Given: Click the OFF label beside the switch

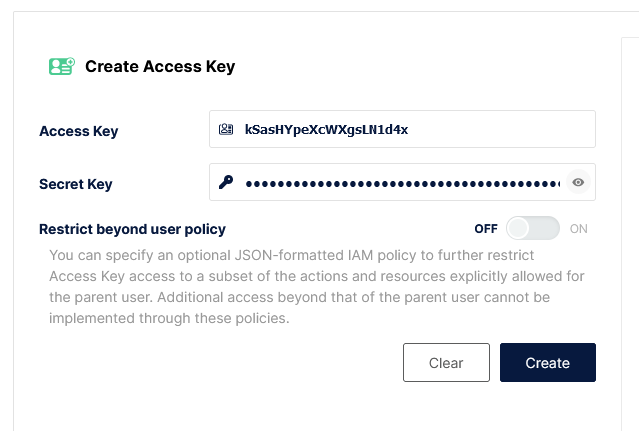Looking at the screenshot, I should point(486,228).
